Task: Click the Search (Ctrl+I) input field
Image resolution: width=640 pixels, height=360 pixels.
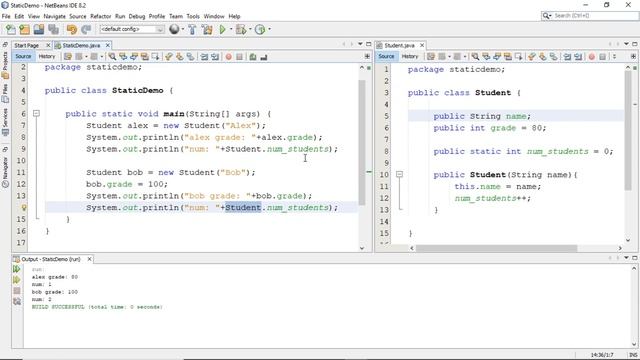Action: [x=595, y=16]
